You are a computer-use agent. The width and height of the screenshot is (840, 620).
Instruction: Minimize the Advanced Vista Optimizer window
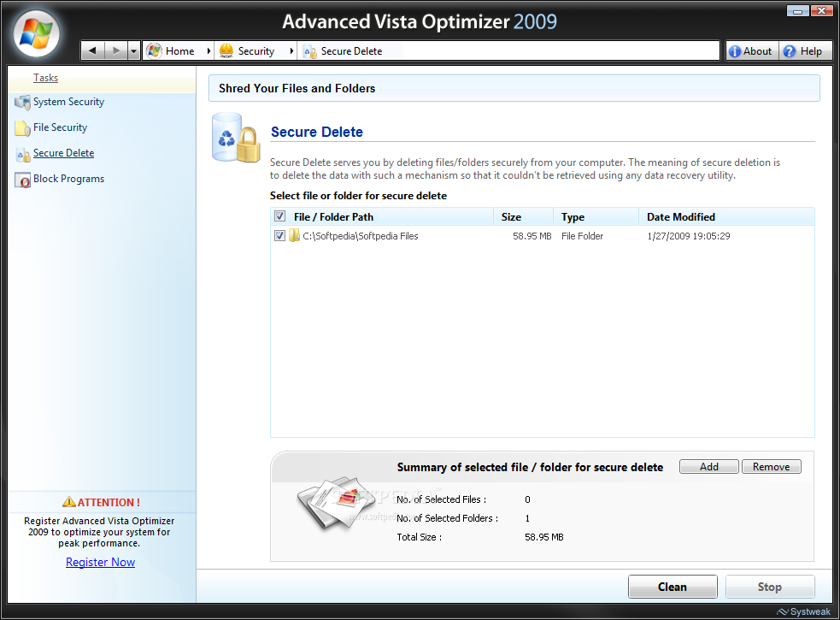[x=797, y=11]
